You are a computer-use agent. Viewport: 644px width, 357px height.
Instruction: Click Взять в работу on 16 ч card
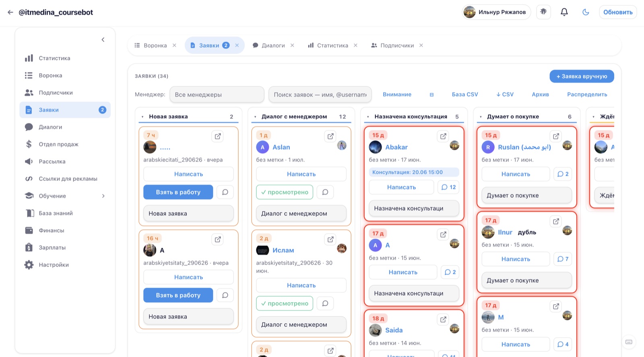pos(178,295)
